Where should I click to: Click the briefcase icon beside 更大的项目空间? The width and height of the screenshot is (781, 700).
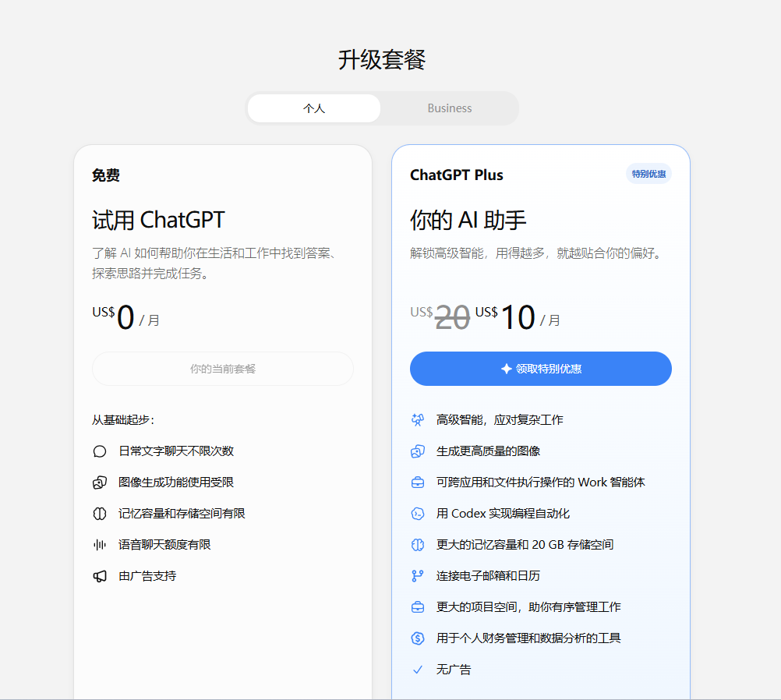pyautogui.click(x=418, y=606)
